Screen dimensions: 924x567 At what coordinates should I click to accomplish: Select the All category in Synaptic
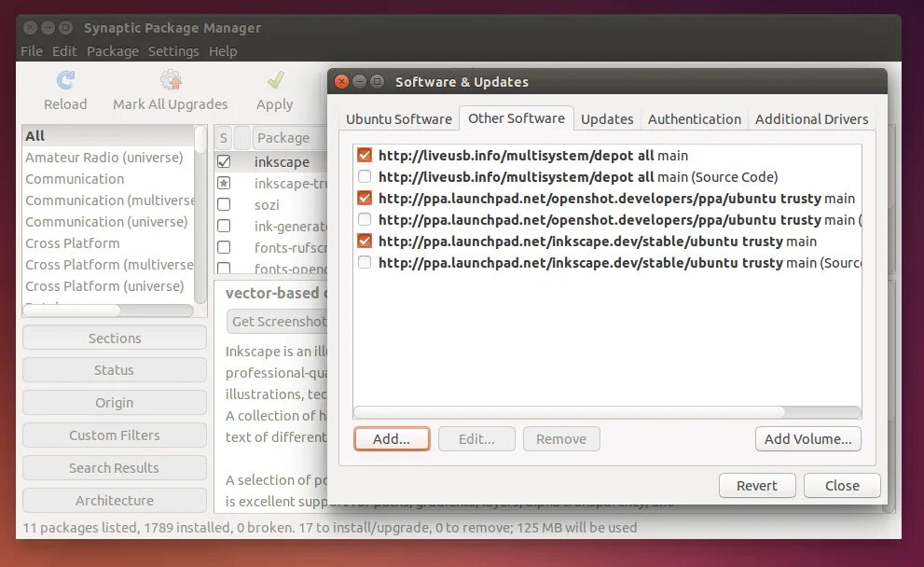(x=108, y=135)
